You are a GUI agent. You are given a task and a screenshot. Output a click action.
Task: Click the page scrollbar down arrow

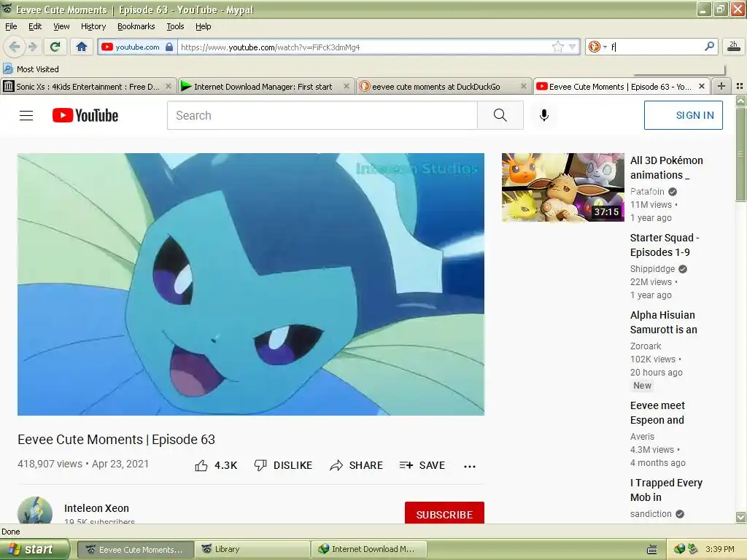click(740, 517)
